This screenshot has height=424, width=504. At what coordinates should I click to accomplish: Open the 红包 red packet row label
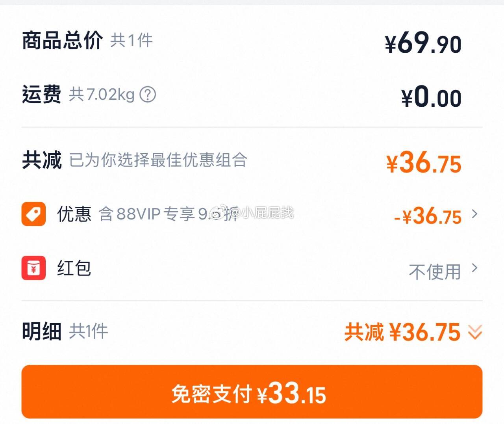[x=74, y=268]
